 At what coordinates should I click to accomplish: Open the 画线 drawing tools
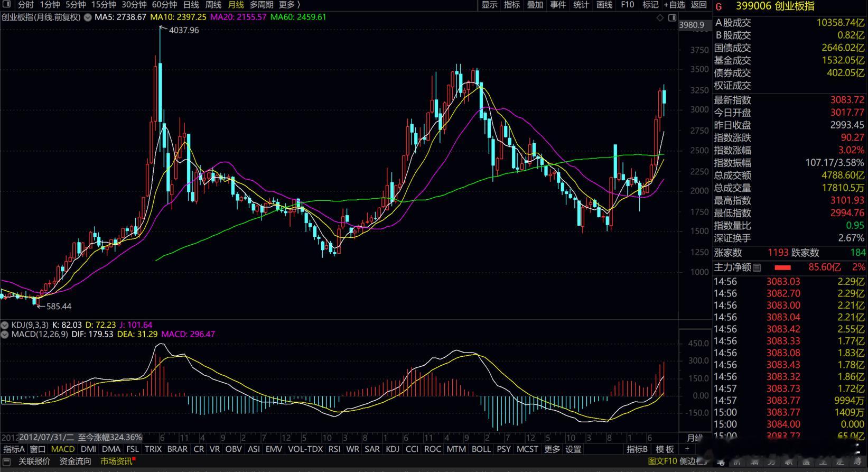(604, 5)
